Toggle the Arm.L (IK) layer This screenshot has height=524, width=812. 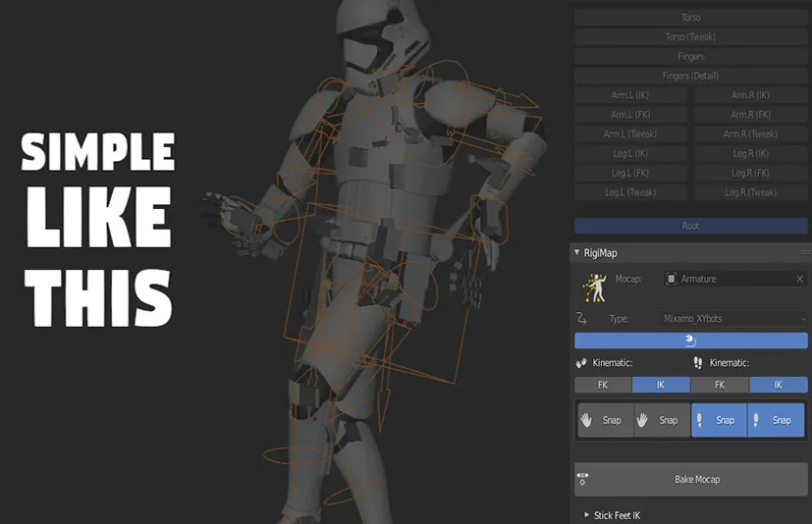(x=630, y=95)
